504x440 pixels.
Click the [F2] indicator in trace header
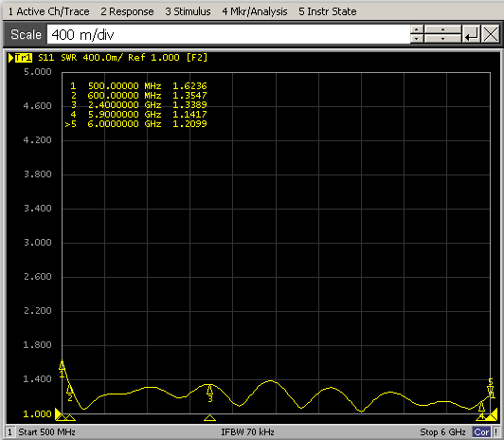(x=197, y=58)
